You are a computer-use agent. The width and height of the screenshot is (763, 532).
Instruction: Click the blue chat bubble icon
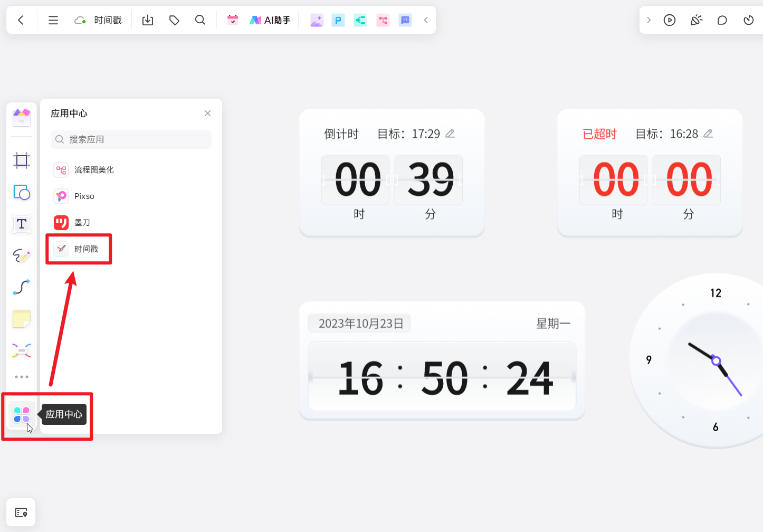pos(405,20)
